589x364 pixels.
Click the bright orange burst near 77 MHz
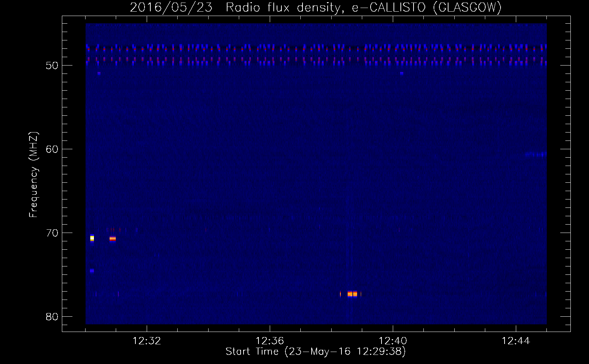[x=352, y=294]
